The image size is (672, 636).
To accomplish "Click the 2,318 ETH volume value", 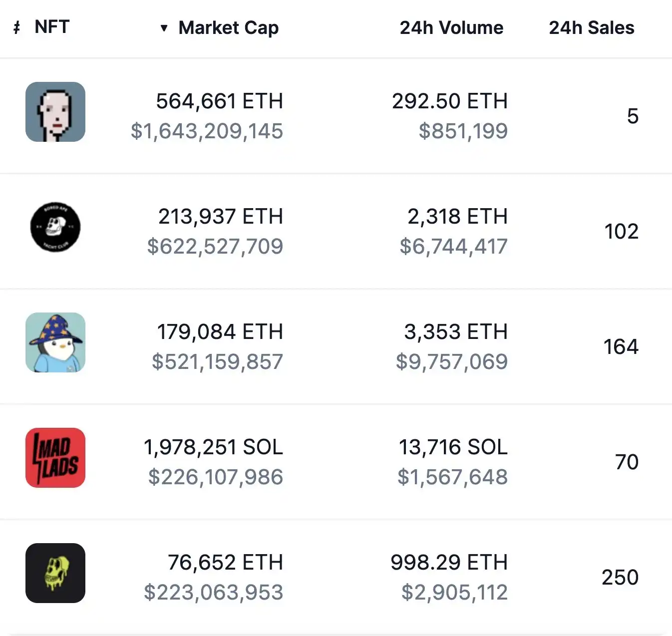I will pos(457,217).
